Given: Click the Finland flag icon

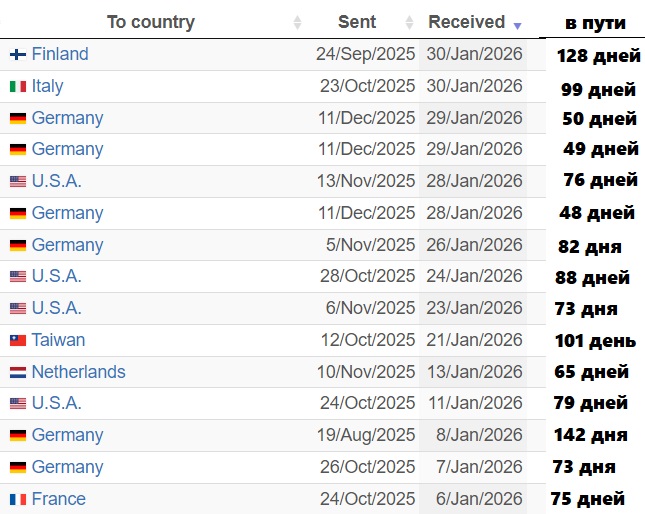Looking at the screenshot, I should coord(18,55).
